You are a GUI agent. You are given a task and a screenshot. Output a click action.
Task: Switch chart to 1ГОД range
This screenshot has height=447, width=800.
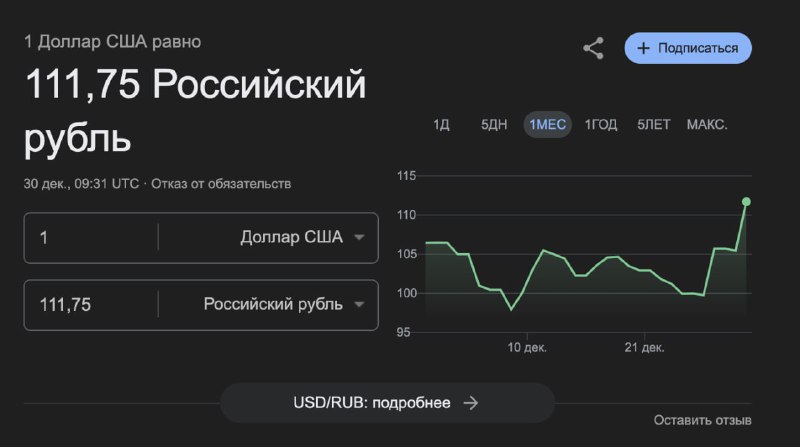click(x=601, y=125)
